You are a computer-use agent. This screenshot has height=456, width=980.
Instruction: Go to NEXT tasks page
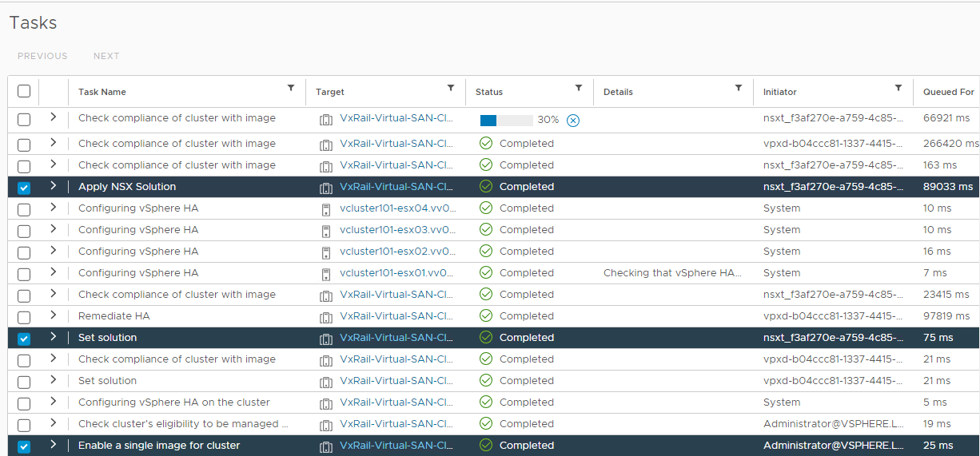(106, 56)
